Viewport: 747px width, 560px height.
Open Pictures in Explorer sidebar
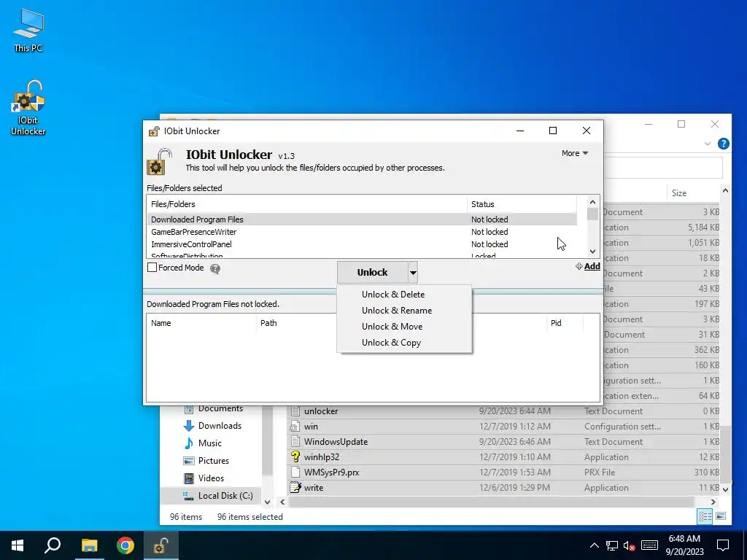pos(206,461)
